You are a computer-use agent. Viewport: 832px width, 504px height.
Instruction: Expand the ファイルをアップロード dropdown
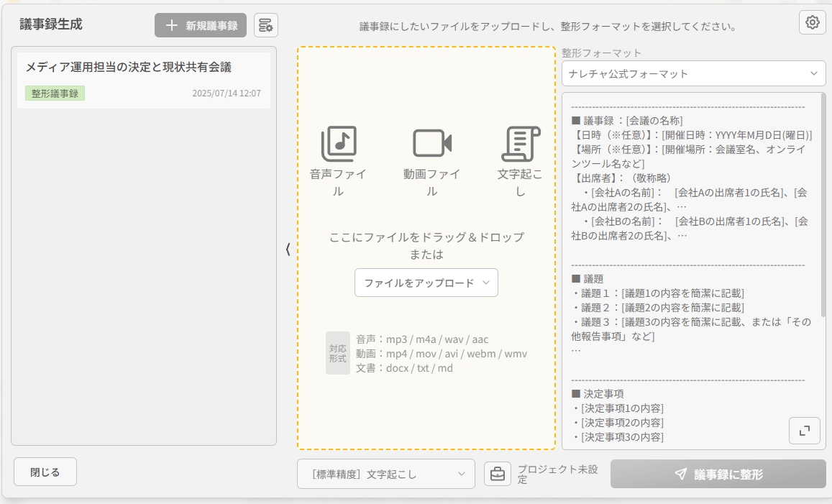coord(426,283)
